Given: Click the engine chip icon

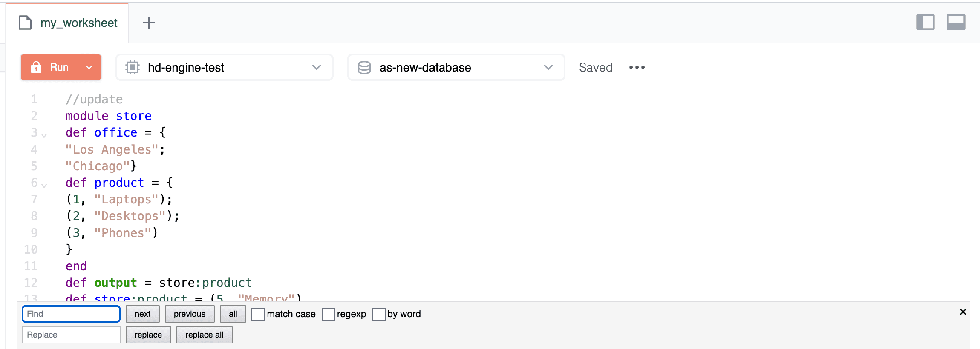Looking at the screenshot, I should click(133, 67).
